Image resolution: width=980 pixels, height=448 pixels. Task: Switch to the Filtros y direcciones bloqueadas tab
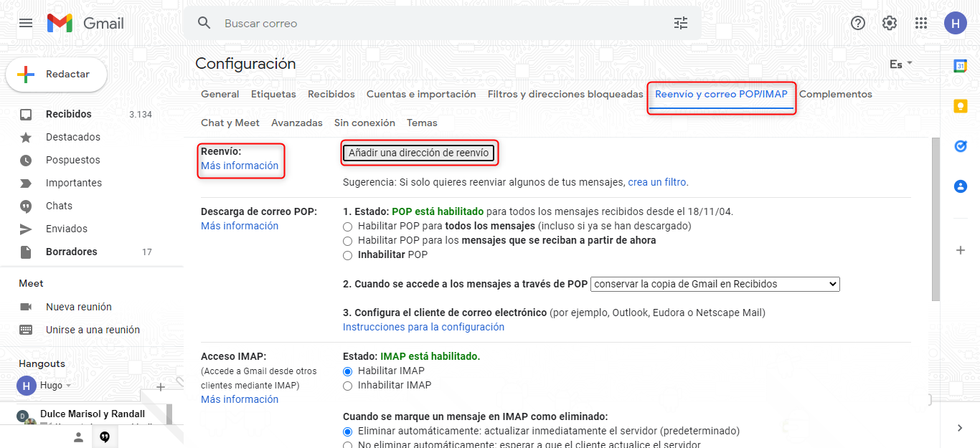pyautogui.click(x=565, y=94)
